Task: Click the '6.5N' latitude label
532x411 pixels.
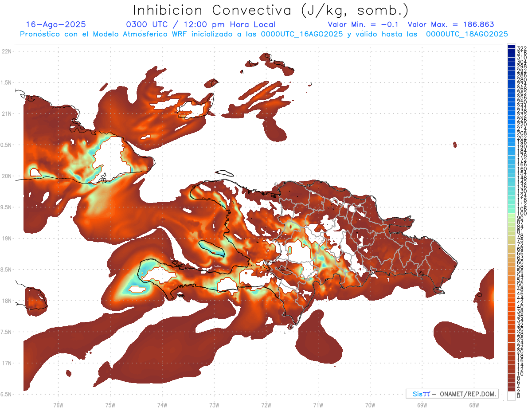Action: coord(7,395)
